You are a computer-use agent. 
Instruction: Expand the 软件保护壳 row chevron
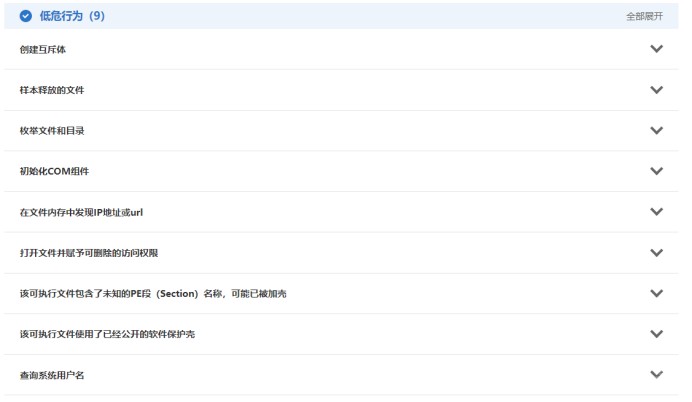[656, 334]
